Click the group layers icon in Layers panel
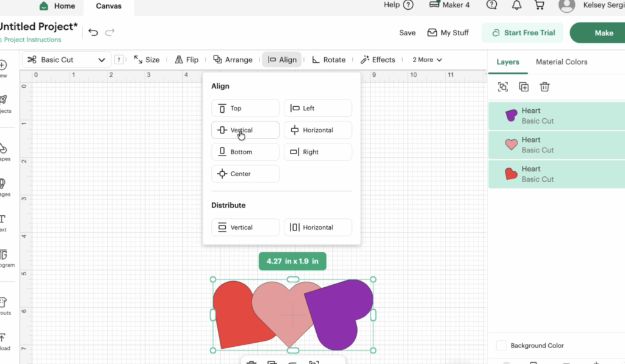This screenshot has width=625, height=364. click(x=503, y=87)
